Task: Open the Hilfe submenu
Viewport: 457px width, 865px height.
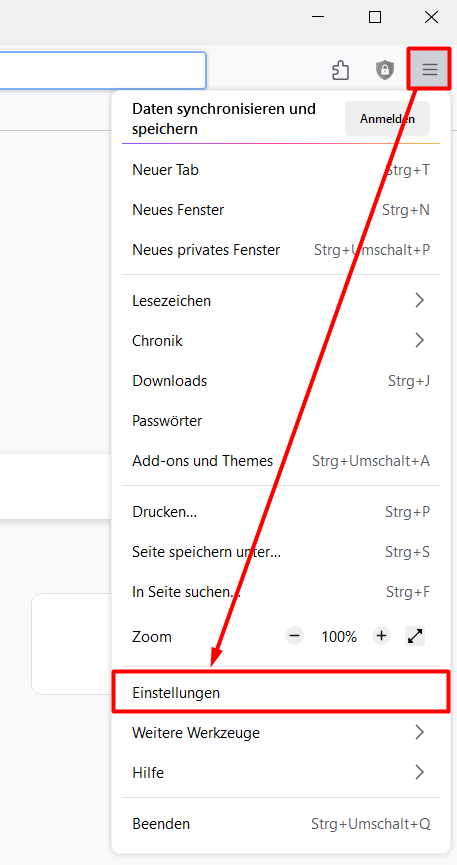Action: coord(281,772)
